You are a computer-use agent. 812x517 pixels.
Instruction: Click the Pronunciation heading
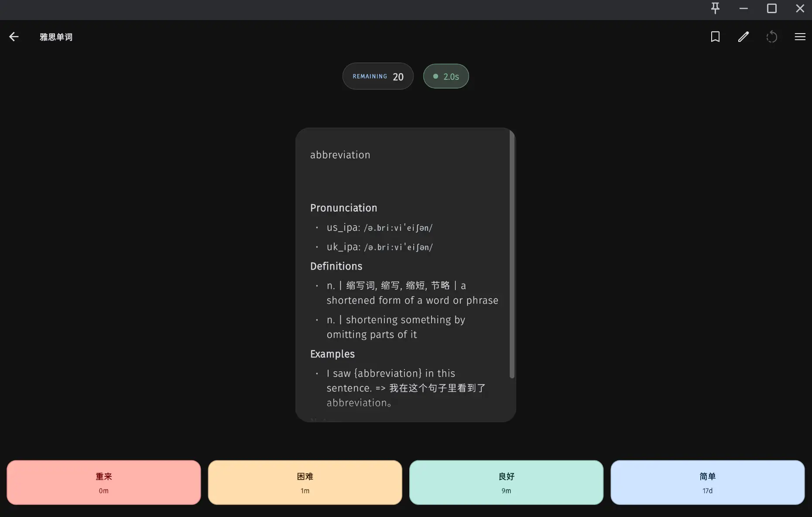point(343,208)
